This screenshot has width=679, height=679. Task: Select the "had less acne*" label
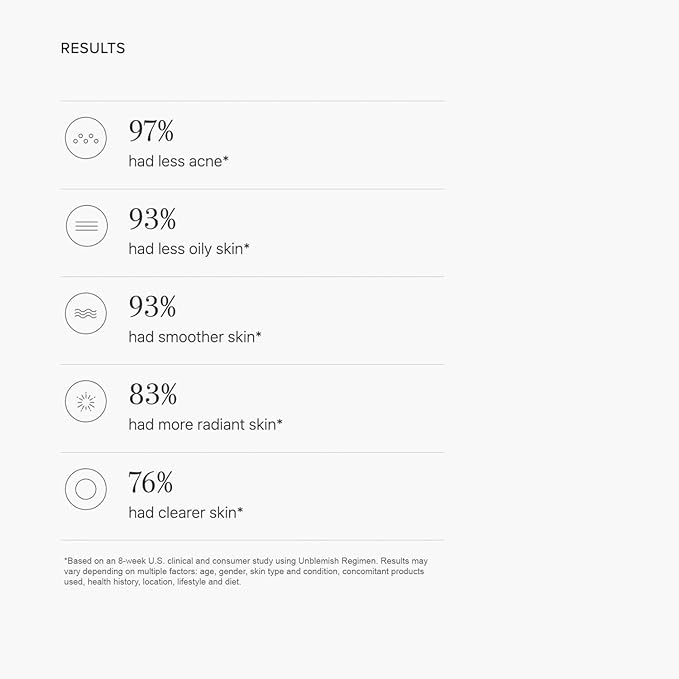click(x=179, y=161)
